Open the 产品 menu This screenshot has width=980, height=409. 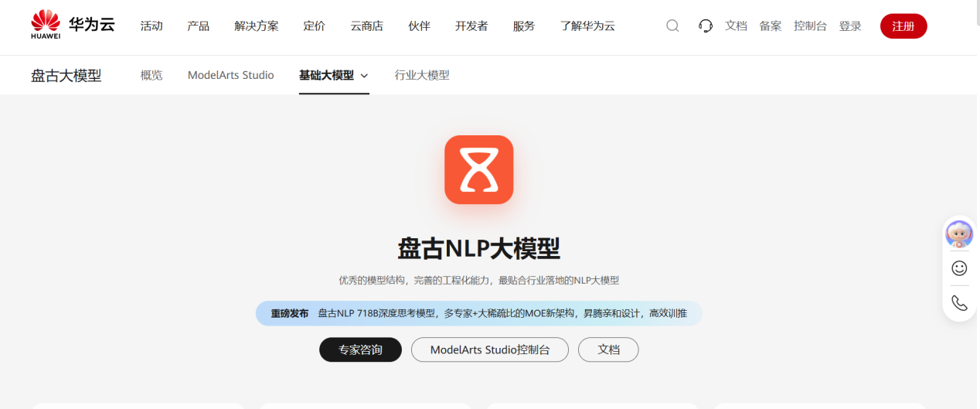[x=198, y=26]
